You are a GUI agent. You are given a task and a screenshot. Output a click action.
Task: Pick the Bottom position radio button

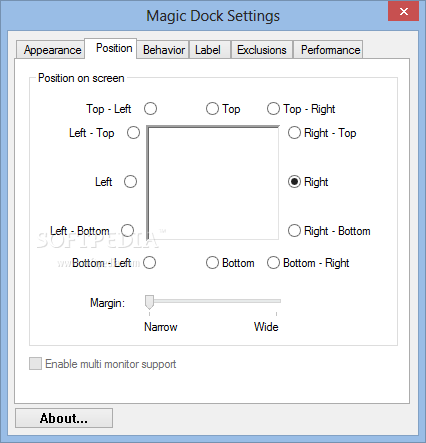coord(212,263)
